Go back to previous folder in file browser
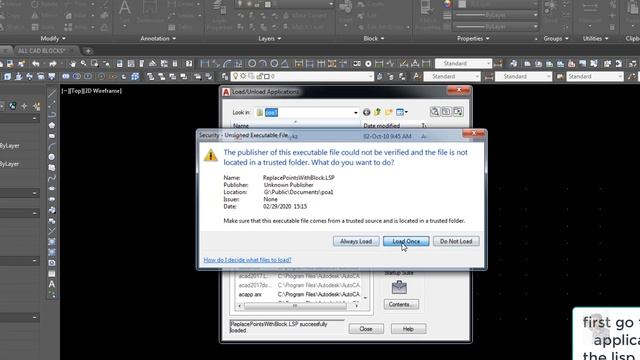The height and width of the screenshot is (360, 640). [x=367, y=112]
